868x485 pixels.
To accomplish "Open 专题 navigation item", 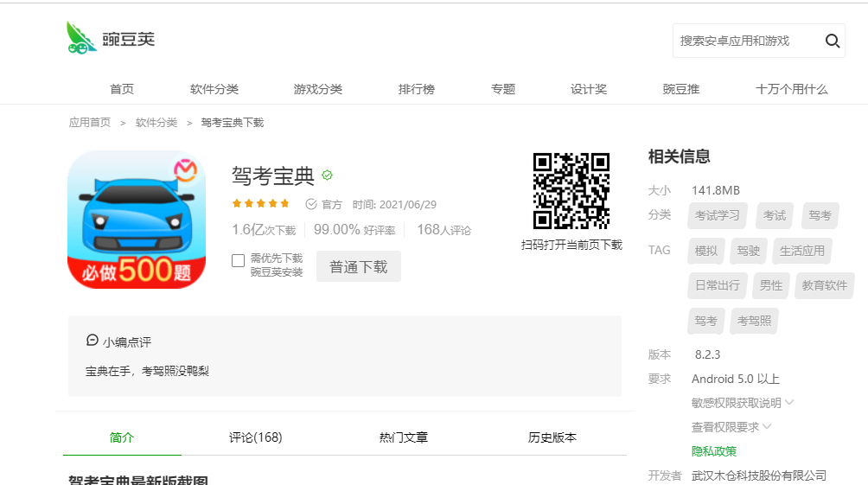I will (503, 89).
